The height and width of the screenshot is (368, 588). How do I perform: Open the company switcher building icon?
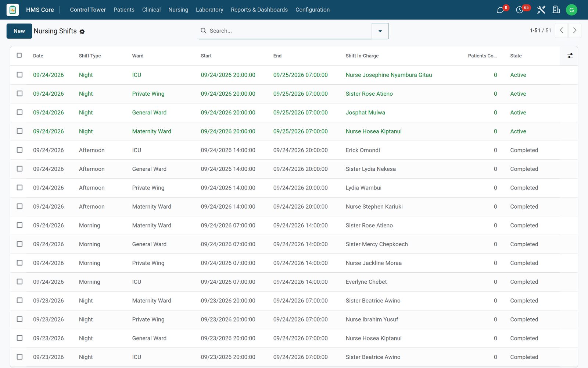[x=556, y=10]
